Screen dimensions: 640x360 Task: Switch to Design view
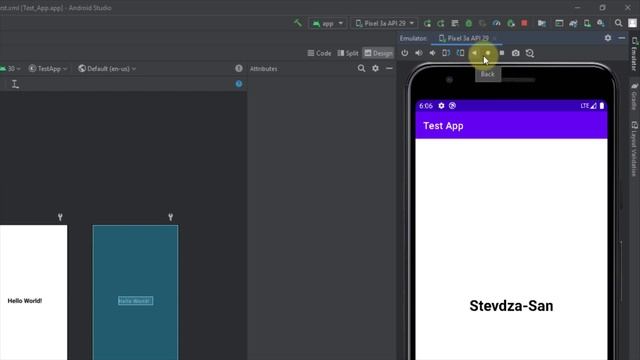[x=378, y=53]
